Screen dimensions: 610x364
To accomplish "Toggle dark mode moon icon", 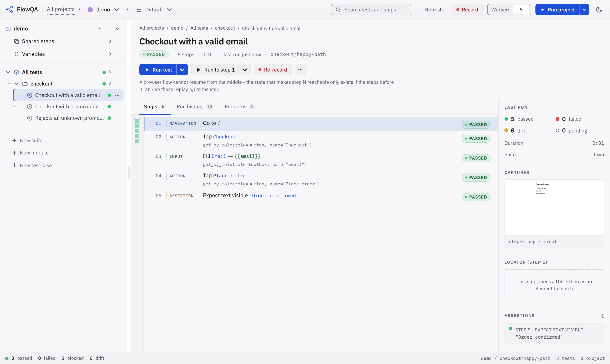I will click(x=599, y=10).
